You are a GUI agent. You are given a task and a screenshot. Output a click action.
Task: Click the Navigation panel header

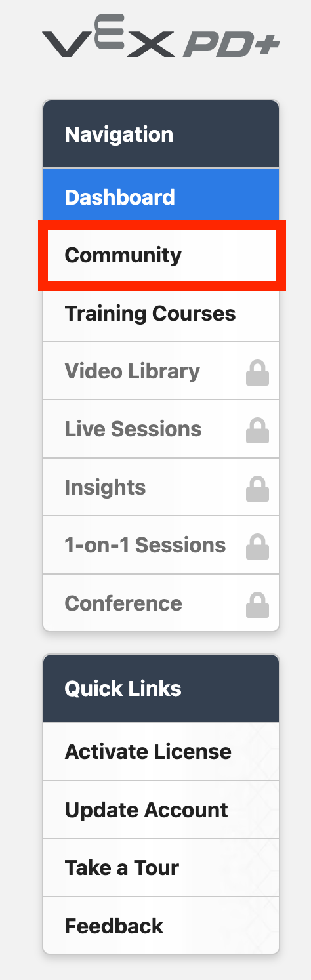tap(161, 134)
